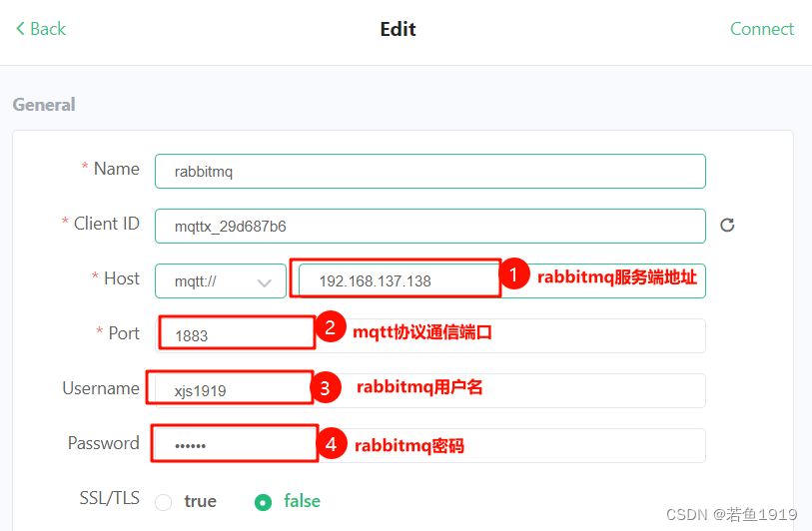Screen dimensions: 812x531
Task: Click the Host address field 192.168.137.138
Action: (501, 281)
